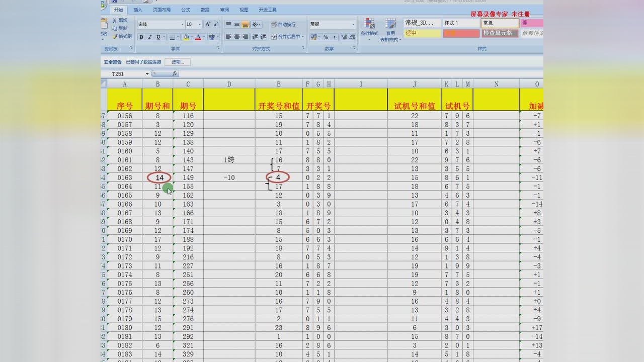This screenshot has height=362, width=644.
Task: Switch to the 页面布局 tab
Action: [x=162, y=10]
